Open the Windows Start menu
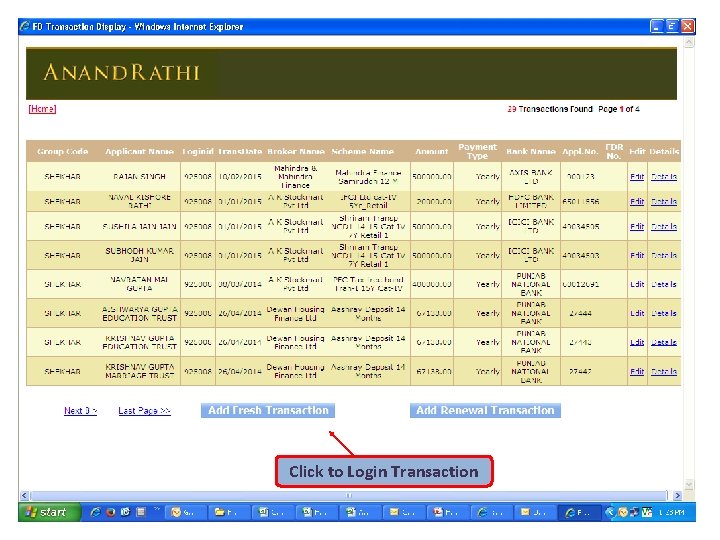 click(x=50, y=512)
